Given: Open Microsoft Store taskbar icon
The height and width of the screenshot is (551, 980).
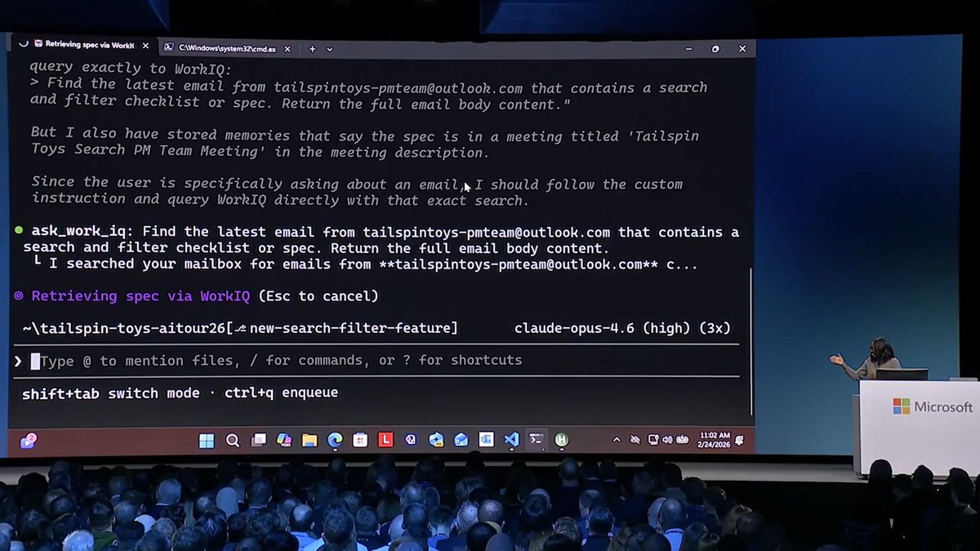Looking at the screenshot, I should (x=360, y=441).
